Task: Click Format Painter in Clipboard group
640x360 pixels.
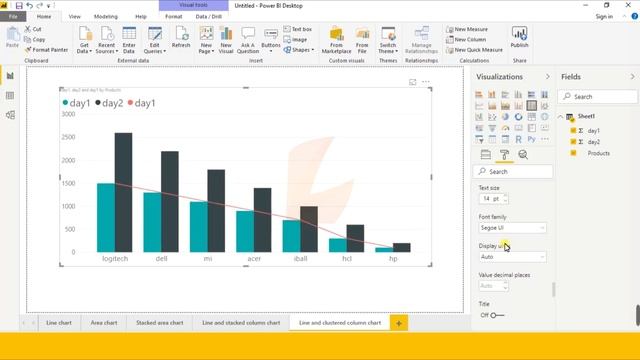Action: coord(46,50)
